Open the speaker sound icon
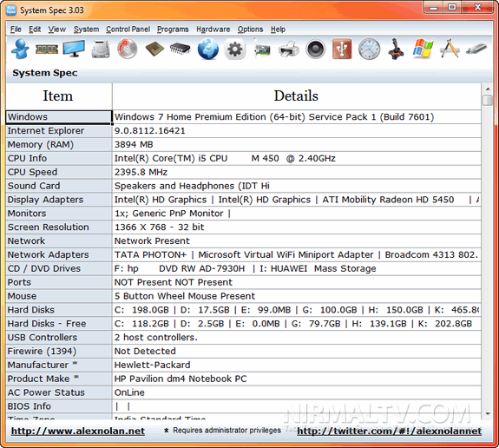This screenshot has width=499, height=448. tap(315, 49)
